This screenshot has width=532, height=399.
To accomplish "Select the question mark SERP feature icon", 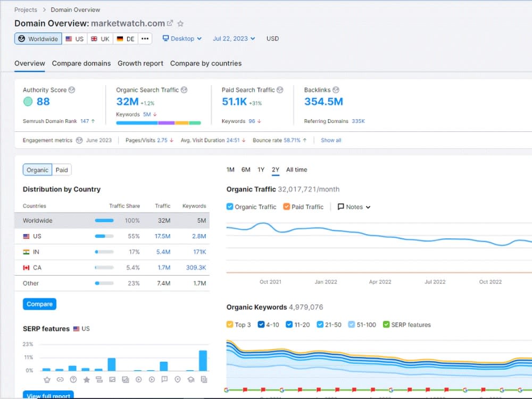I will (73, 380).
